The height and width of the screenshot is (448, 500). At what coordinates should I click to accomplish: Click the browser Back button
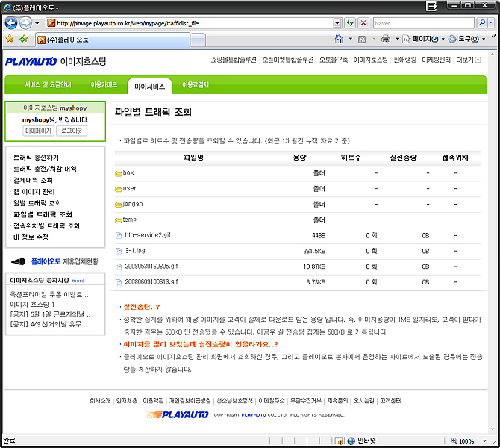click(x=12, y=23)
